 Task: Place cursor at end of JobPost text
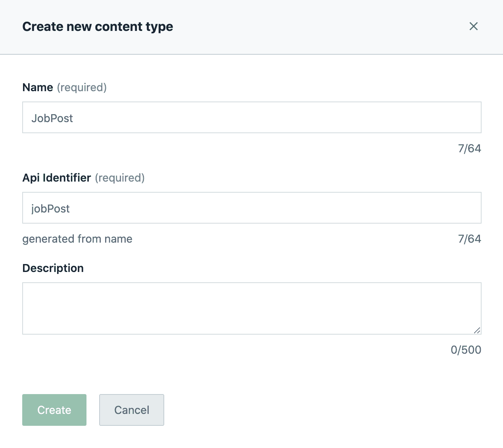[x=74, y=118]
